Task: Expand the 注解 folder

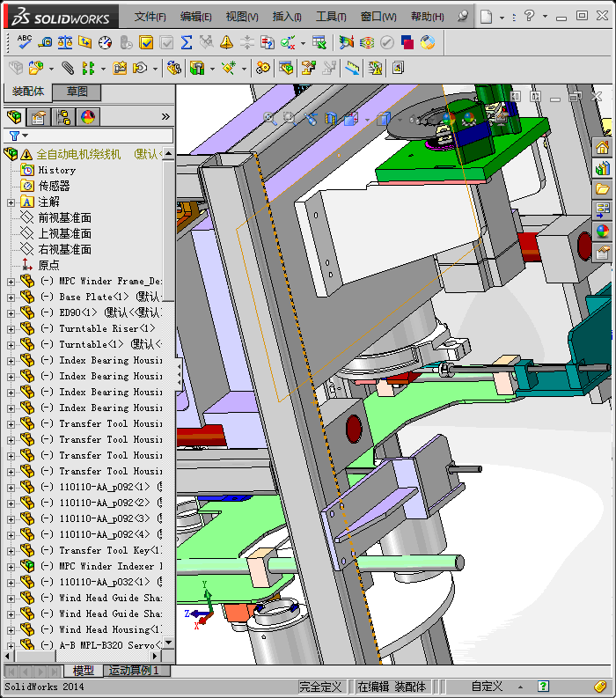Action: (11, 202)
